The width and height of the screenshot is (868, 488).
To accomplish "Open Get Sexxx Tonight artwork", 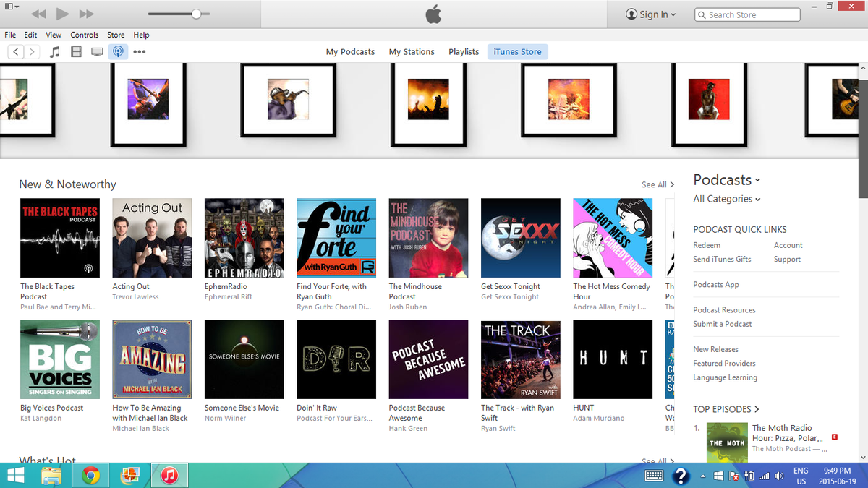I will (521, 238).
